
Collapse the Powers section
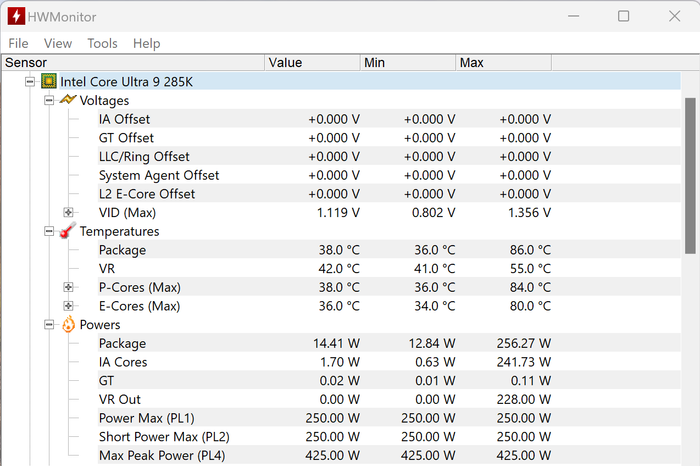point(49,325)
